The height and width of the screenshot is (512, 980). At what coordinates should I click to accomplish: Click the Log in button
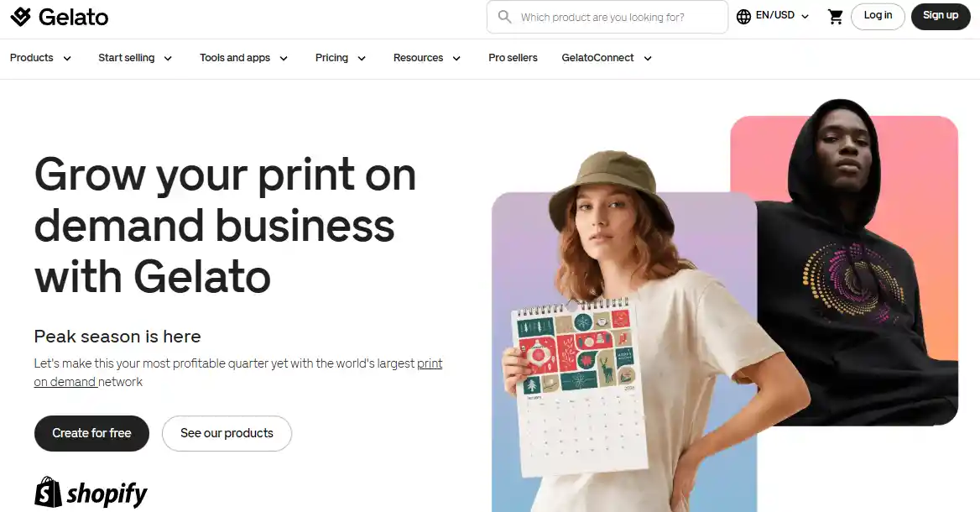878,15
